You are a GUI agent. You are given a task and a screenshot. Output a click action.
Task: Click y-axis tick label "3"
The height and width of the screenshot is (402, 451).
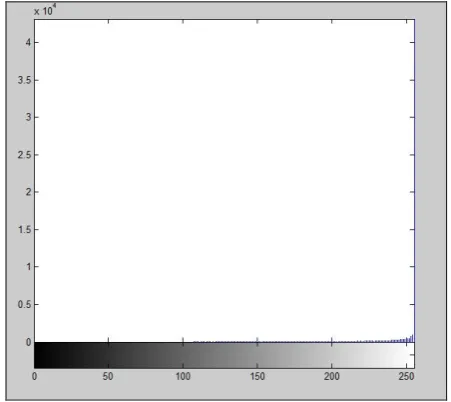click(29, 117)
